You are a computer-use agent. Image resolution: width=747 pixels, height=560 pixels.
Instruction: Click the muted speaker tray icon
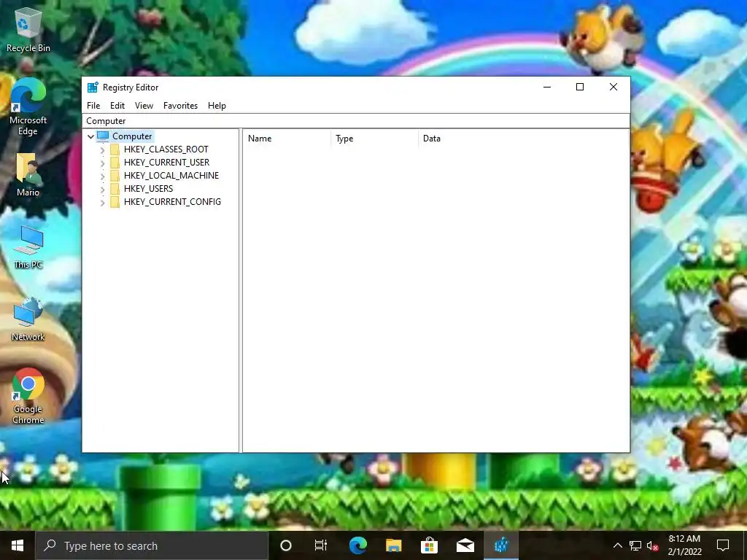(x=653, y=545)
